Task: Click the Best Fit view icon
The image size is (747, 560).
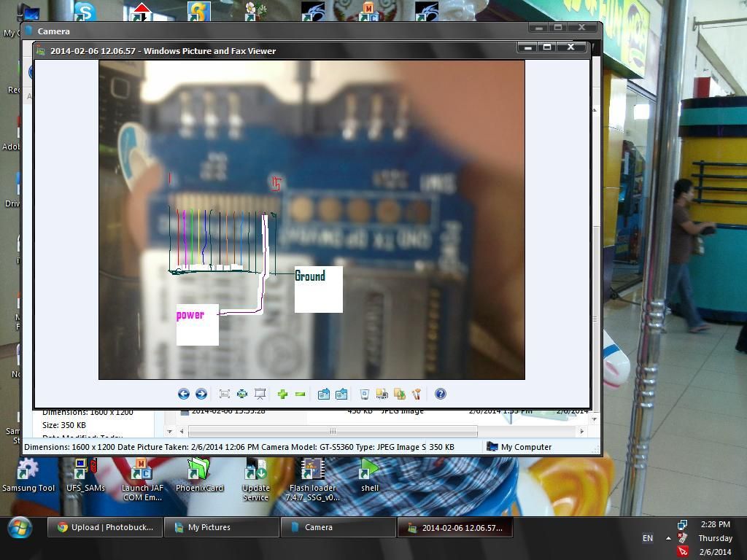Action: 225,394
